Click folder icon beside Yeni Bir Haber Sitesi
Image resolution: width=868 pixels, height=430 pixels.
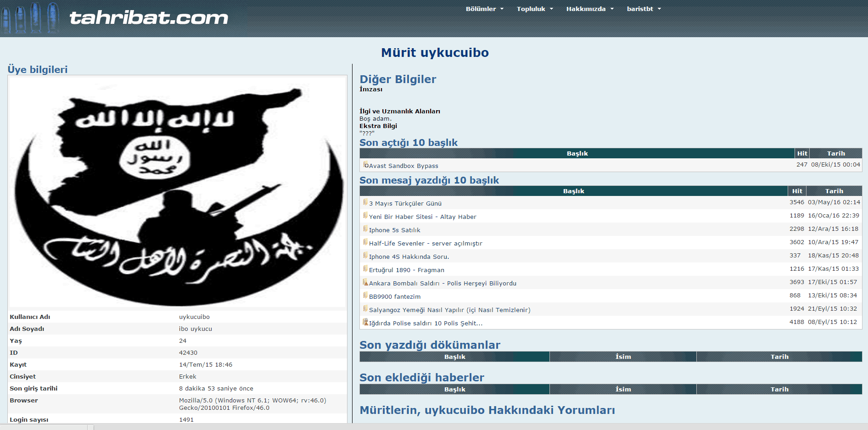coord(365,216)
